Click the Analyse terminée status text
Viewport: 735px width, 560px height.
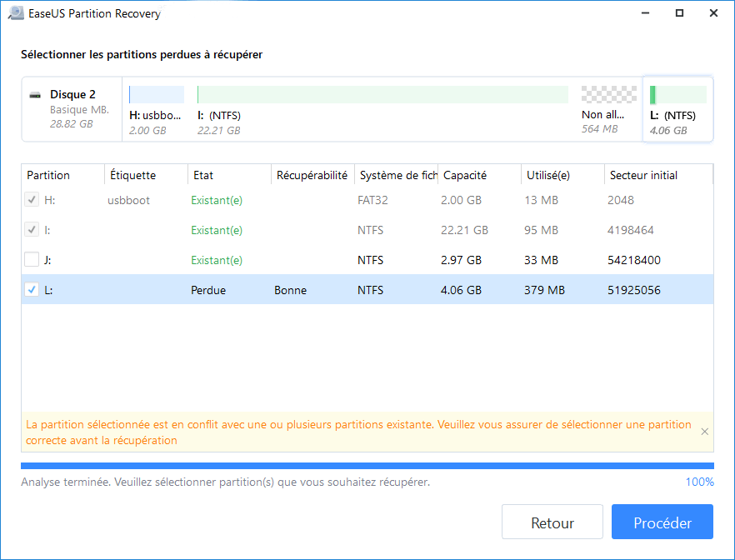225,482
